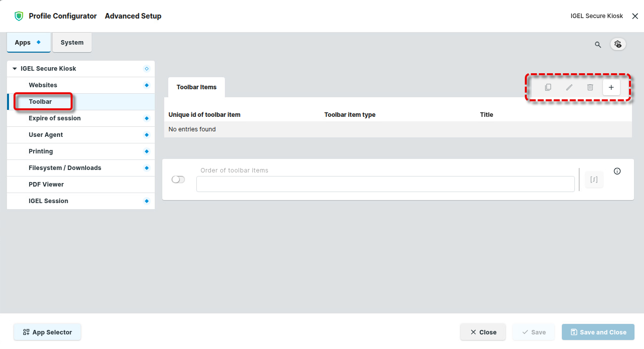Click the settings visibility gear icon
644x349 pixels.
[618, 44]
